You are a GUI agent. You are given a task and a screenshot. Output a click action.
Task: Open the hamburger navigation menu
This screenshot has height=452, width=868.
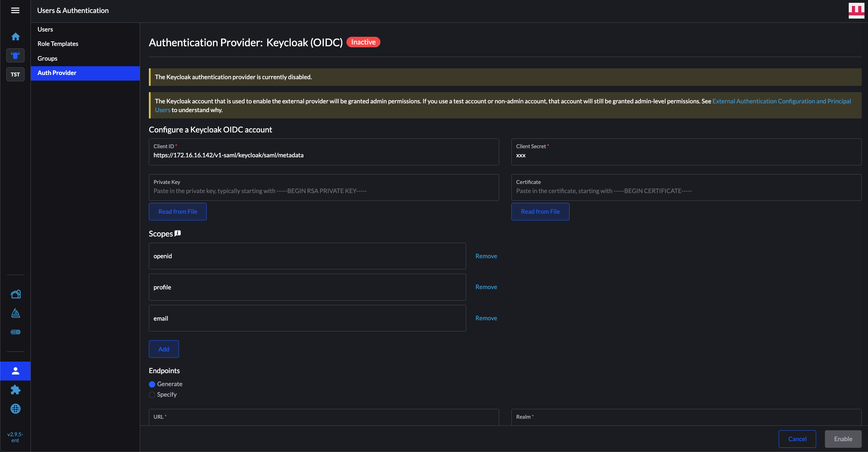click(15, 11)
